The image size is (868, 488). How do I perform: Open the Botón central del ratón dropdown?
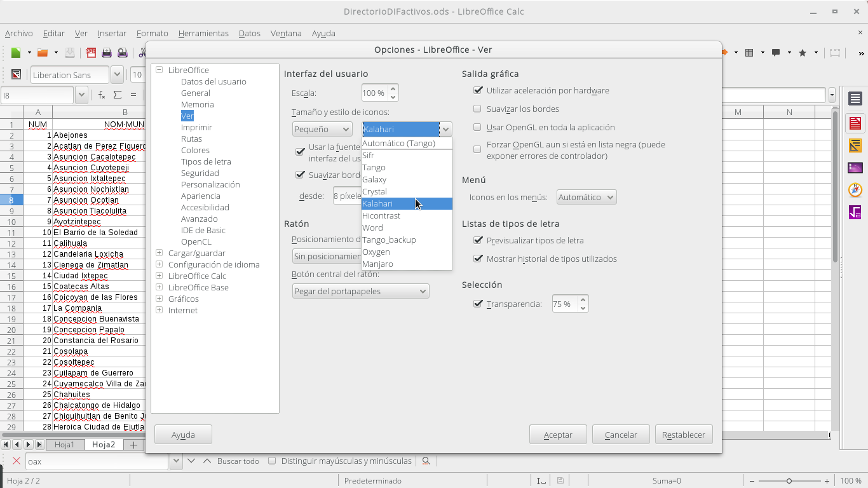click(361, 291)
